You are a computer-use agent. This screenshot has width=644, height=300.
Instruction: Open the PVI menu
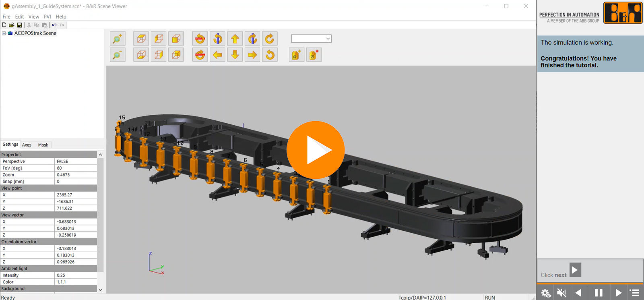pos(47,17)
